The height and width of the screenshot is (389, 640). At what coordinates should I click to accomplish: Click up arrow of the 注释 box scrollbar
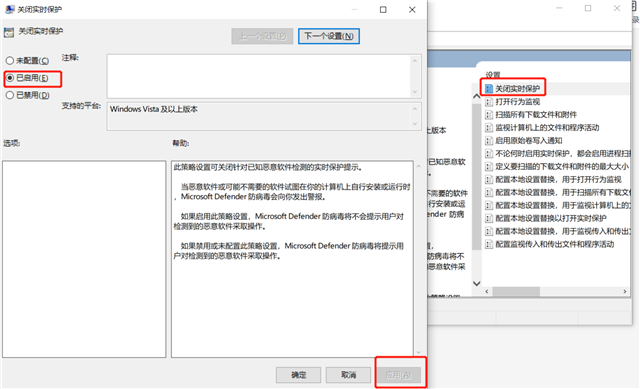pos(415,60)
